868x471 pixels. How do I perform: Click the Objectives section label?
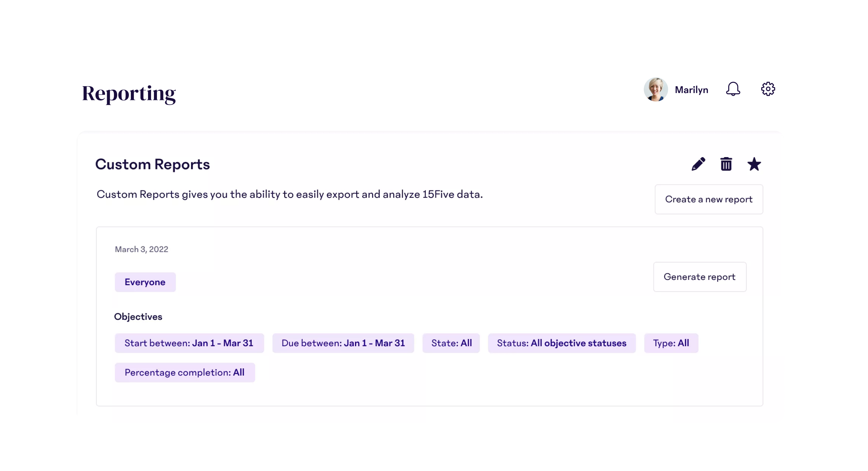tap(138, 317)
